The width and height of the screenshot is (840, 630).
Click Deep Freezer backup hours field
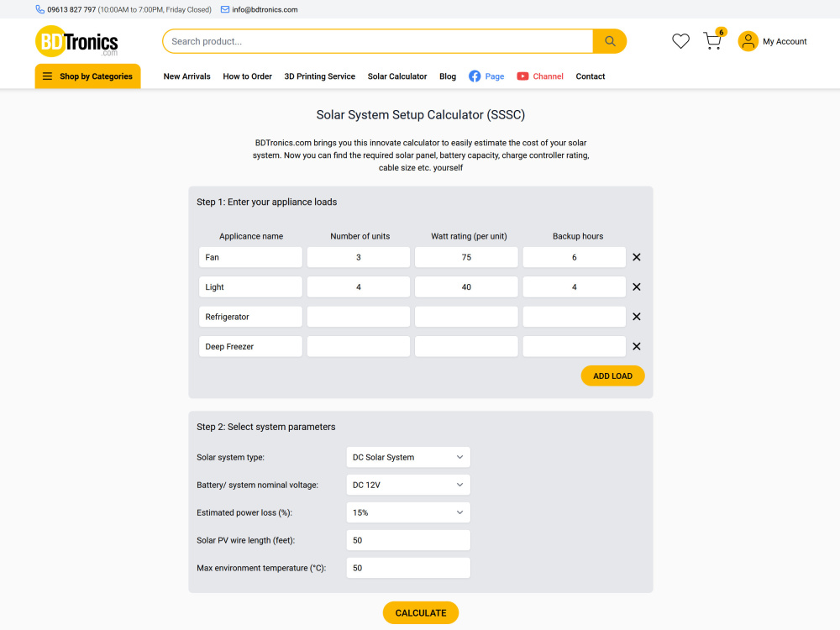coord(575,347)
